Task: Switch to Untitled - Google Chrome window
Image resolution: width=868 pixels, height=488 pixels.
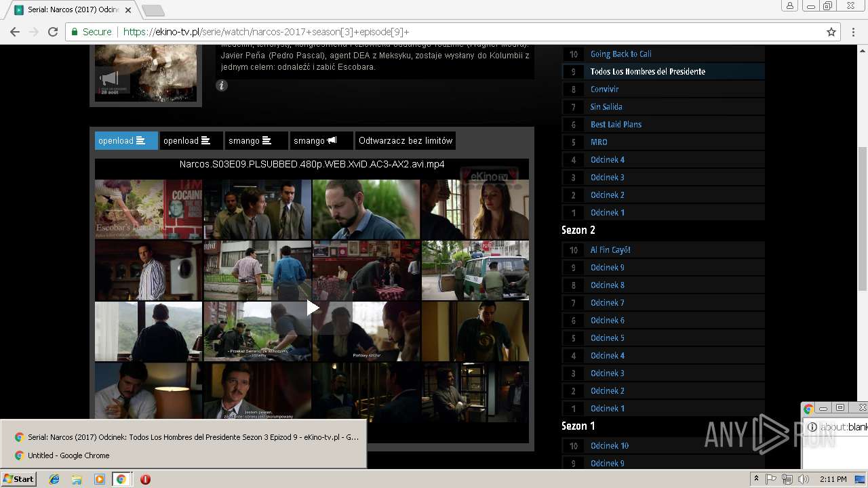Action: 183,455
